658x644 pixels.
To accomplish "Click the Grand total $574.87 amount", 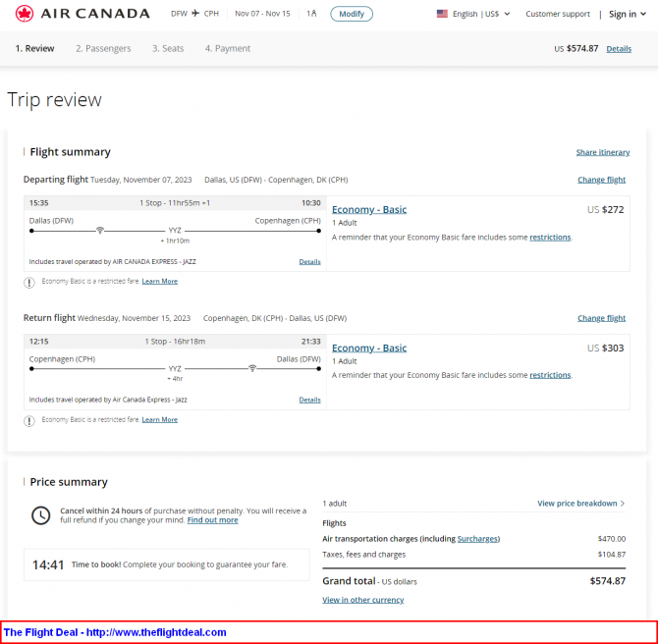I will tap(607, 581).
